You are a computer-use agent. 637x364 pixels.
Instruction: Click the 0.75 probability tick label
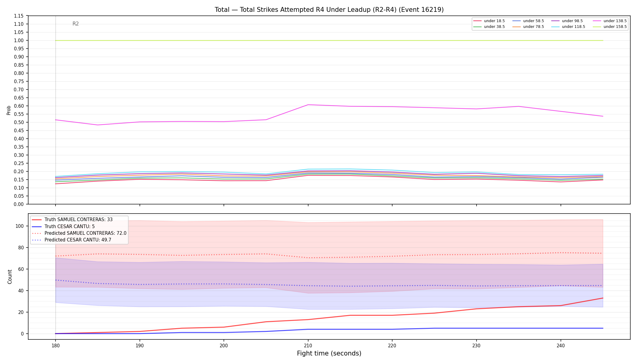[19, 81]
